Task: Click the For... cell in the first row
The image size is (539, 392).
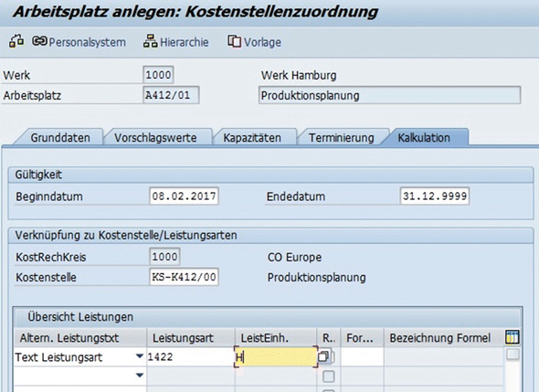Action: click(362, 357)
